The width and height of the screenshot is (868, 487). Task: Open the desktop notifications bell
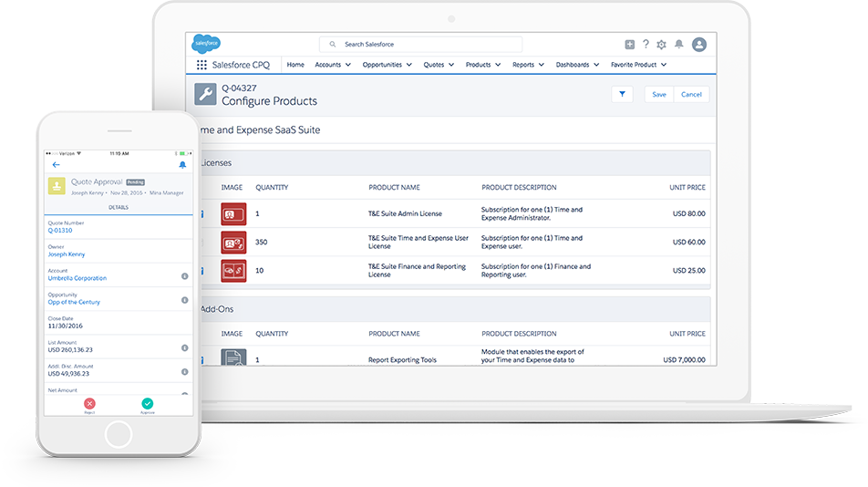(x=678, y=45)
